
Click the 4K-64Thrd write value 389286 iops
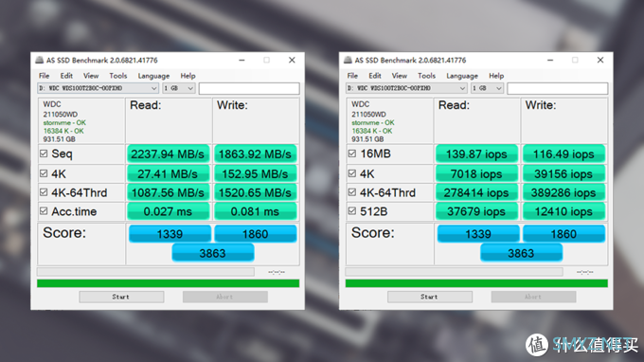point(563,192)
